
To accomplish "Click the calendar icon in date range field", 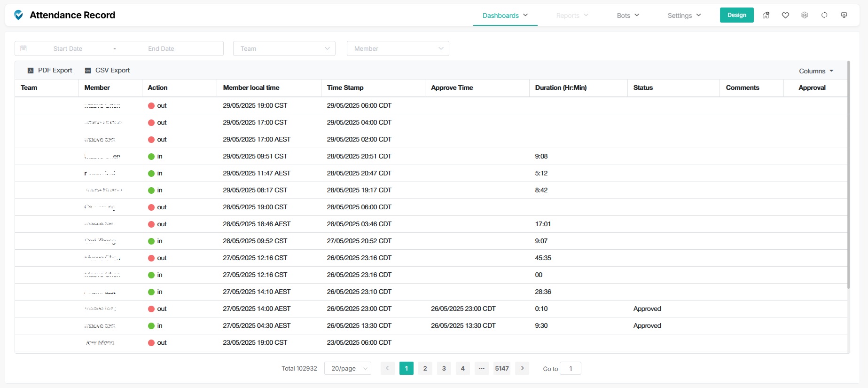I will pos(23,48).
